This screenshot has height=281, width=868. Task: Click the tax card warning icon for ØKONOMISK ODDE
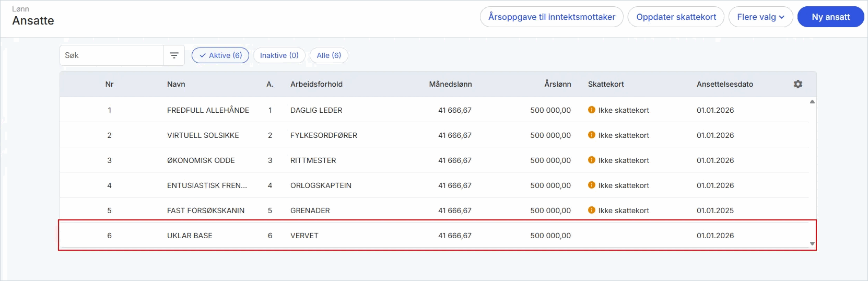click(592, 160)
